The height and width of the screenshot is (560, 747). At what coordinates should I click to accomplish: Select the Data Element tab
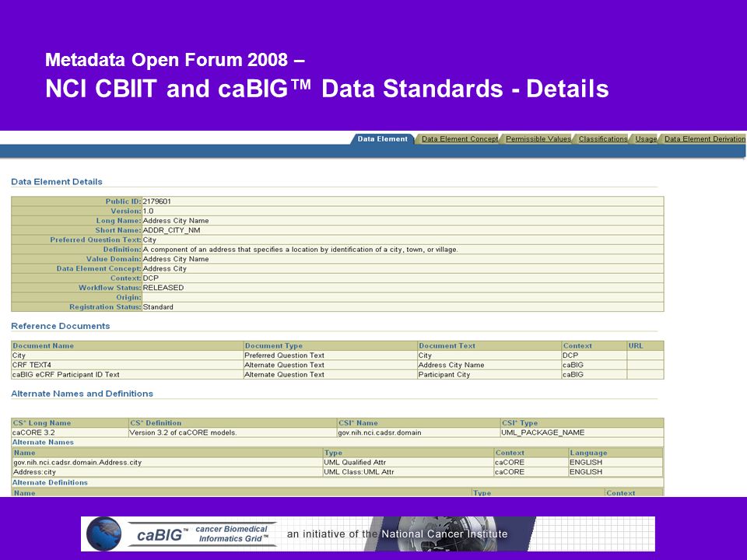pos(383,139)
